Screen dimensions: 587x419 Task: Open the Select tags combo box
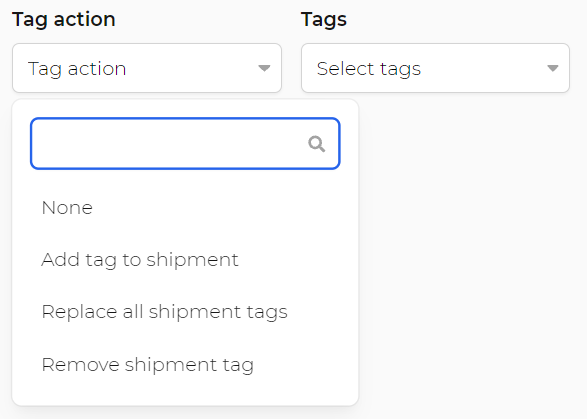click(x=435, y=68)
